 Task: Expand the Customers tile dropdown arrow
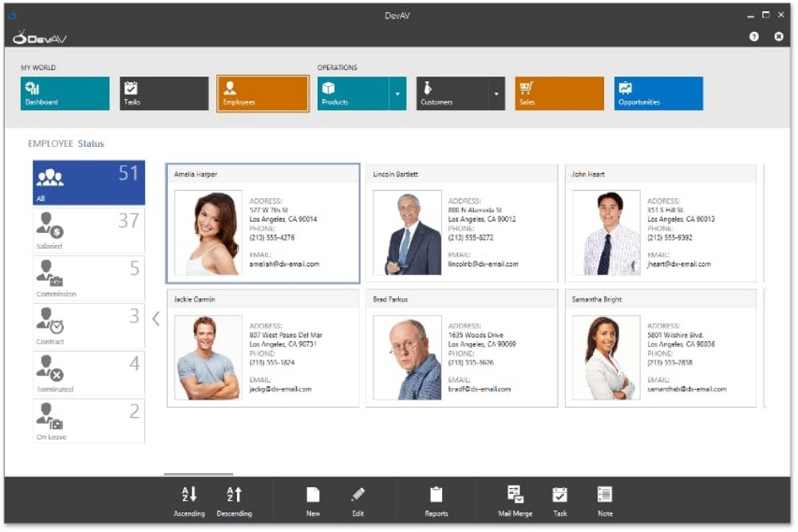pyautogui.click(x=496, y=93)
